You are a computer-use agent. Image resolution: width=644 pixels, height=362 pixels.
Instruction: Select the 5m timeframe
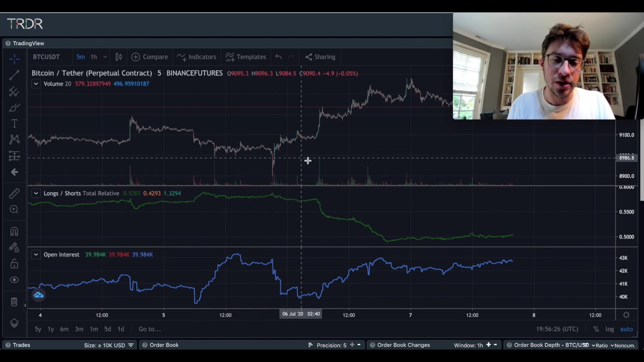[x=80, y=57]
